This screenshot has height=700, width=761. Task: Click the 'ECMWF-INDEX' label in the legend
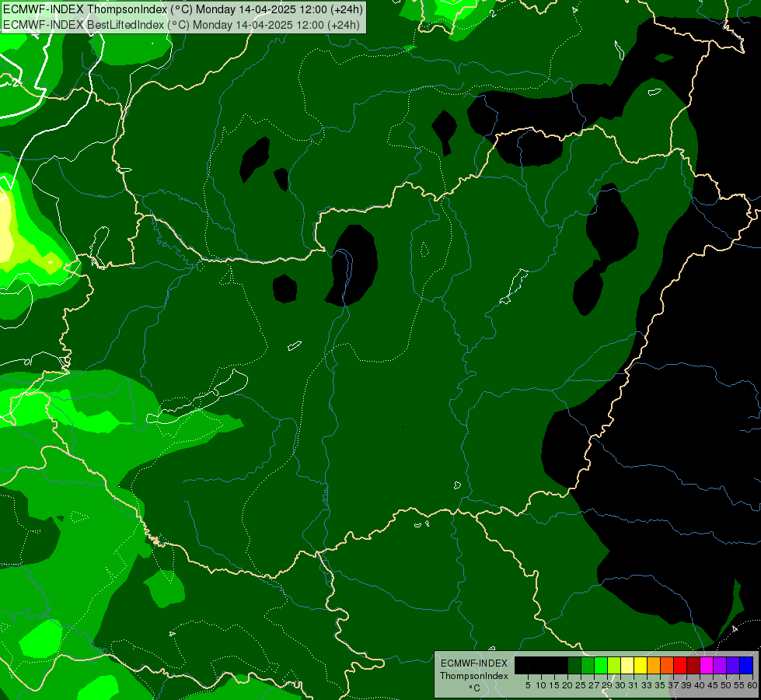pos(474,663)
